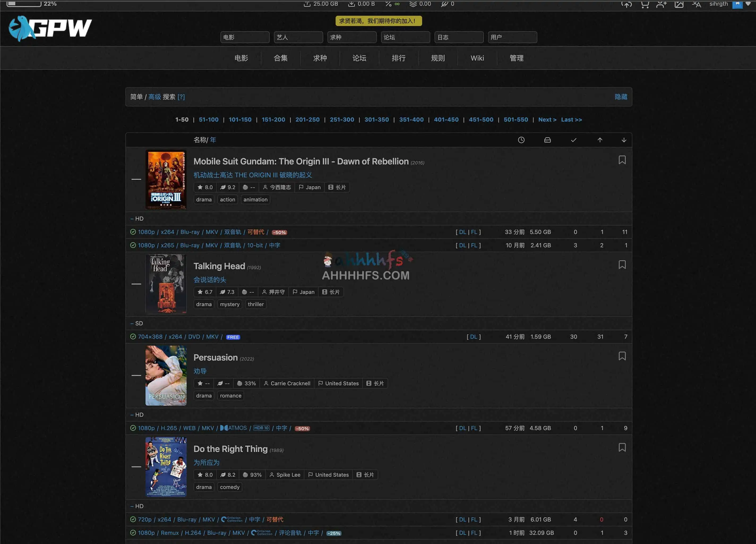Sort by size using drive icon
Viewport: 756px width, 544px height.
click(547, 140)
